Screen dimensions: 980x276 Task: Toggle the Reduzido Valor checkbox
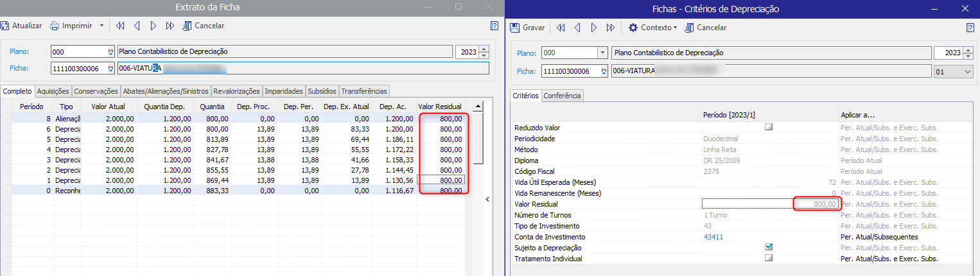click(x=768, y=128)
